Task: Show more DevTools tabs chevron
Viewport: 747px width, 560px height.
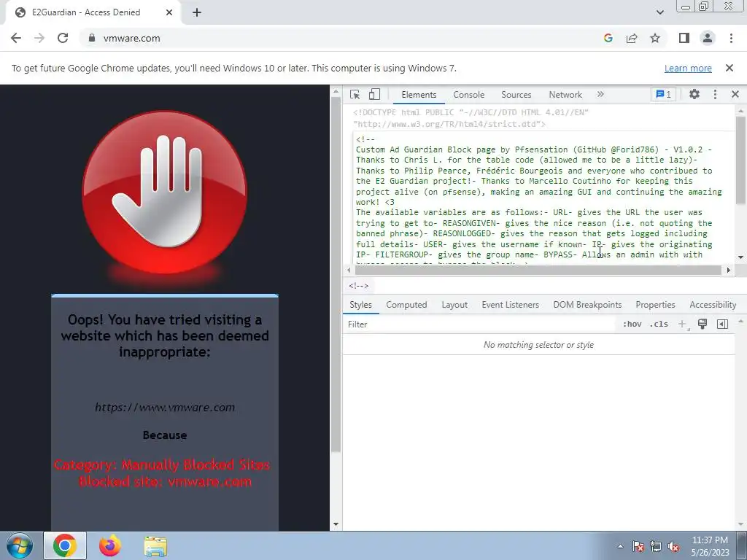Action: [x=600, y=94]
